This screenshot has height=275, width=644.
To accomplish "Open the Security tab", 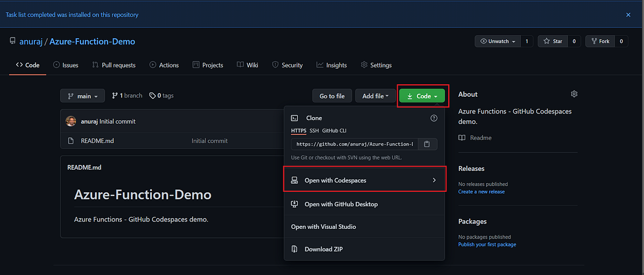I will [x=287, y=65].
